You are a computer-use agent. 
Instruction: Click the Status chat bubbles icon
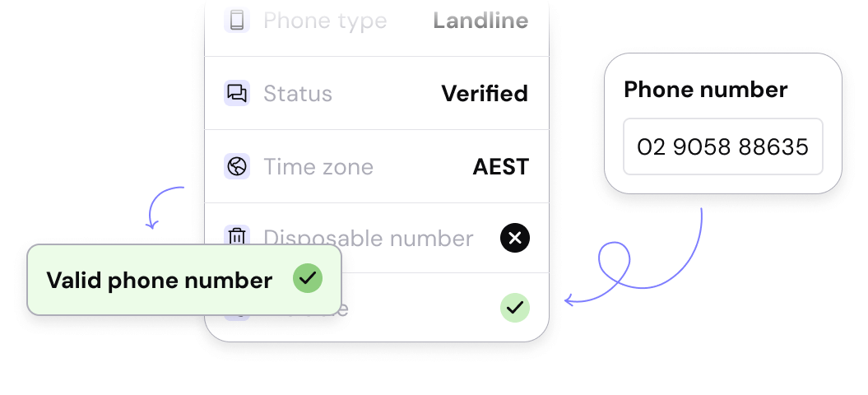[x=237, y=93]
